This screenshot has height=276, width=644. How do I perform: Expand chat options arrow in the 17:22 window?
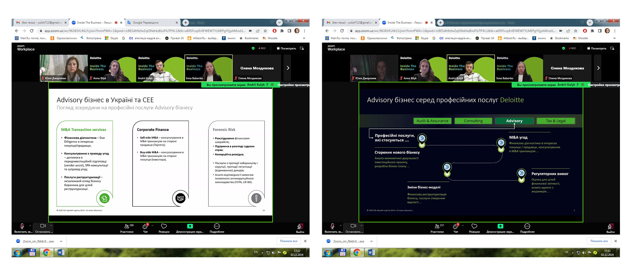(x=152, y=225)
